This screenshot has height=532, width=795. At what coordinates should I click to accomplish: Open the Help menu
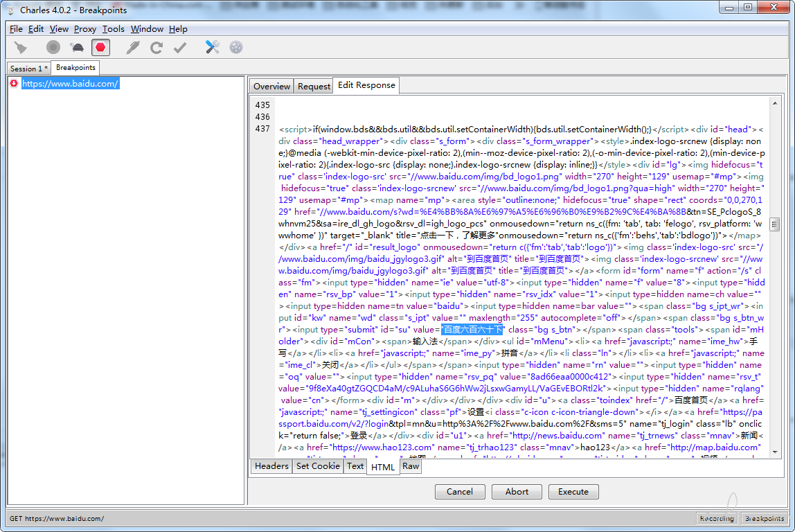click(x=178, y=29)
